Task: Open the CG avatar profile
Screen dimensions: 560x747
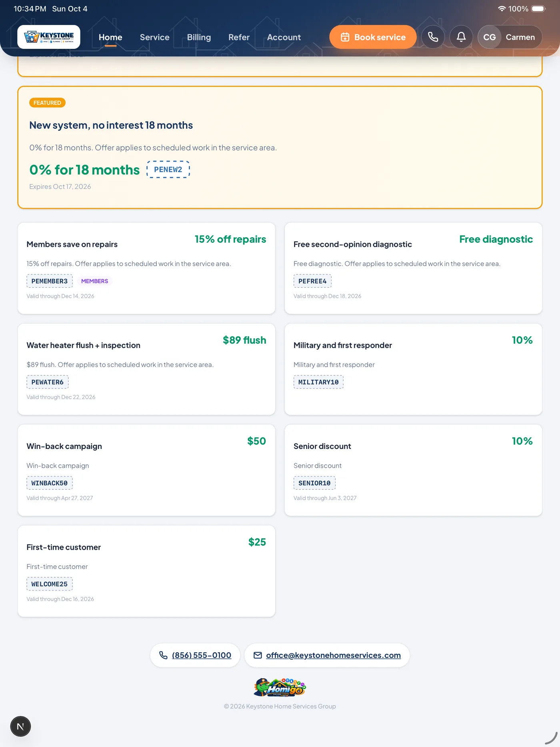Action: [x=490, y=37]
